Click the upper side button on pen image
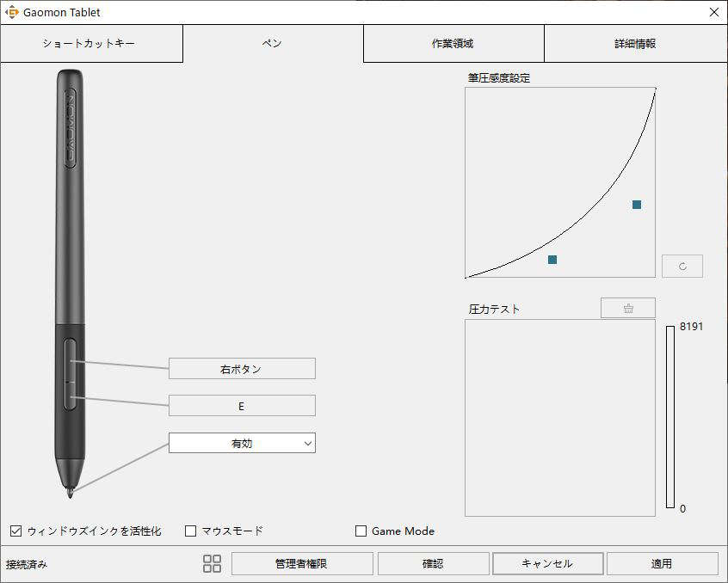The width and height of the screenshot is (728, 583). 71,360
